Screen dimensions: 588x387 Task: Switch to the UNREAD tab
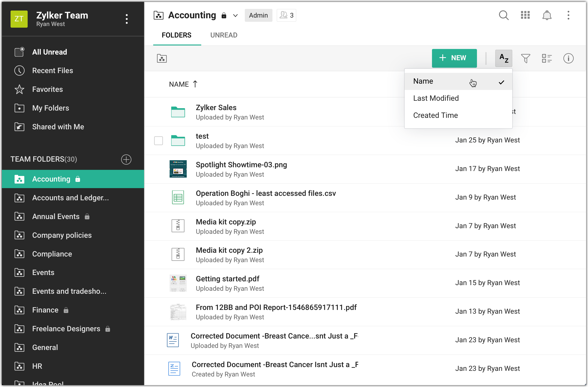pos(223,35)
